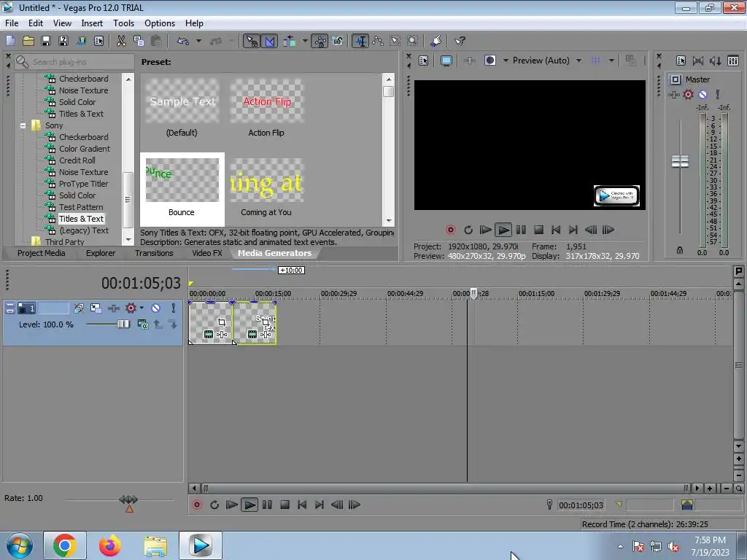
Task: Open Project Properties from main toolbar
Action: coord(99,41)
